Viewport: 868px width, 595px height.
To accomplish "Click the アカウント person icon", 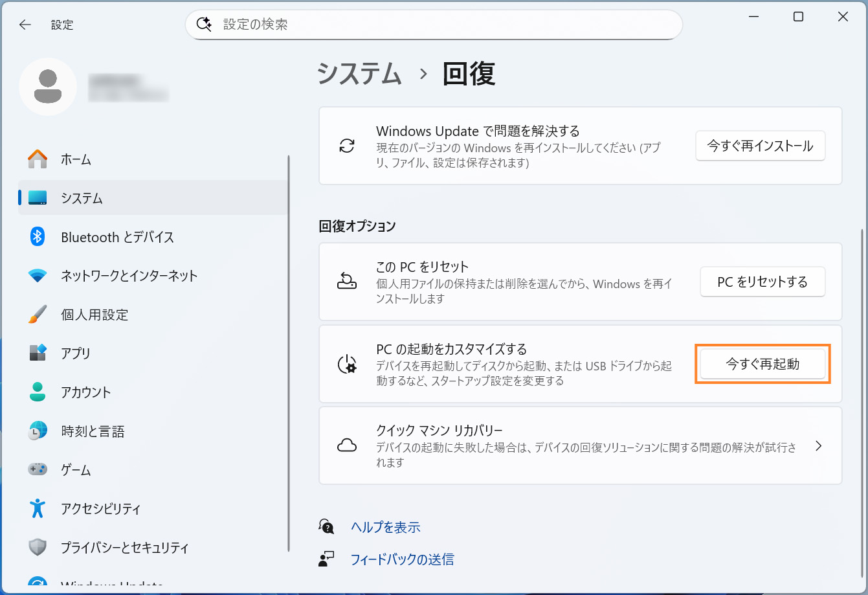I will (x=38, y=392).
